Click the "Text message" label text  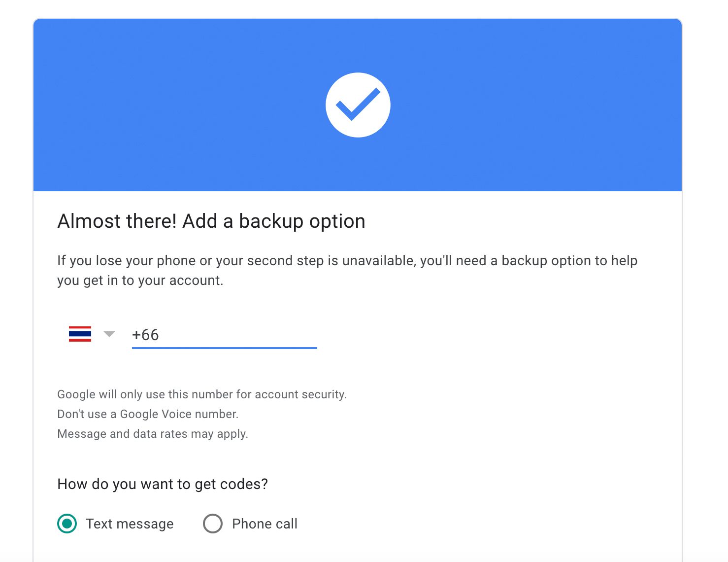pos(130,524)
